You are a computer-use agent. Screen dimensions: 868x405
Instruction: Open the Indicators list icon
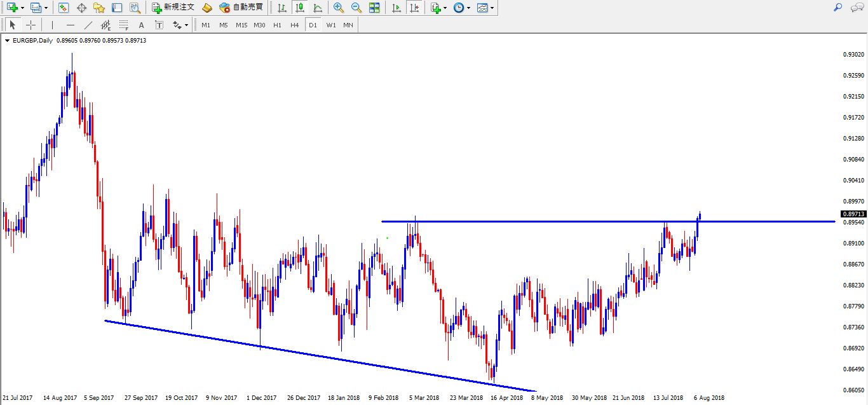pyautogui.click(x=435, y=8)
